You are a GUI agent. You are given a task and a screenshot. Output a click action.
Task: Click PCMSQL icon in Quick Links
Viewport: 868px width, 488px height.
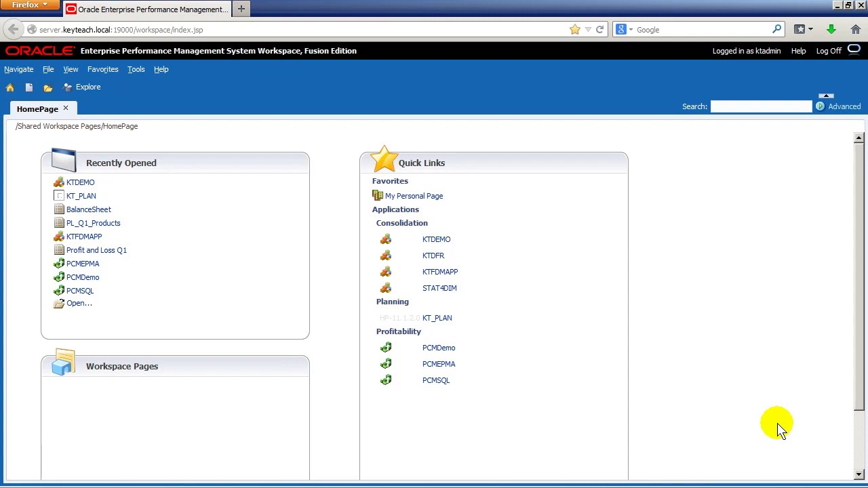[x=386, y=380]
